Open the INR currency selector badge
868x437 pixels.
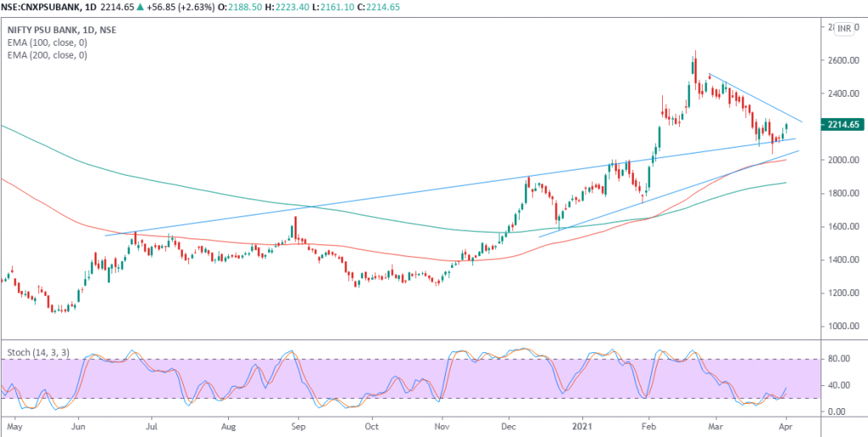pyautogui.click(x=843, y=31)
